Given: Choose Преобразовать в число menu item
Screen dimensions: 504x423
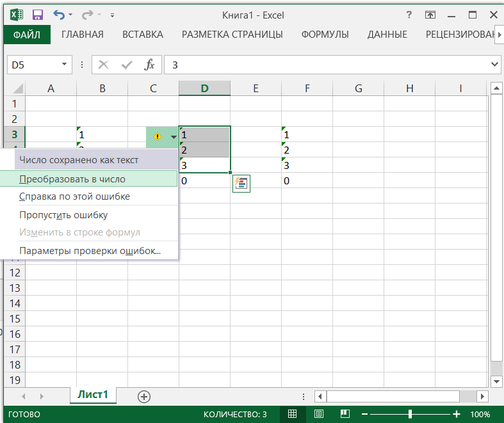Looking at the screenshot, I should (89, 179).
